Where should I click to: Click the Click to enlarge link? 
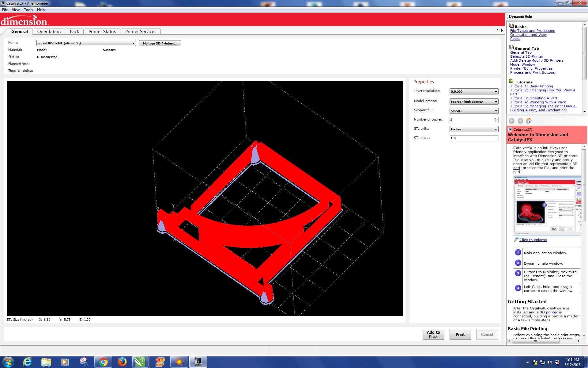click(533, 240)
